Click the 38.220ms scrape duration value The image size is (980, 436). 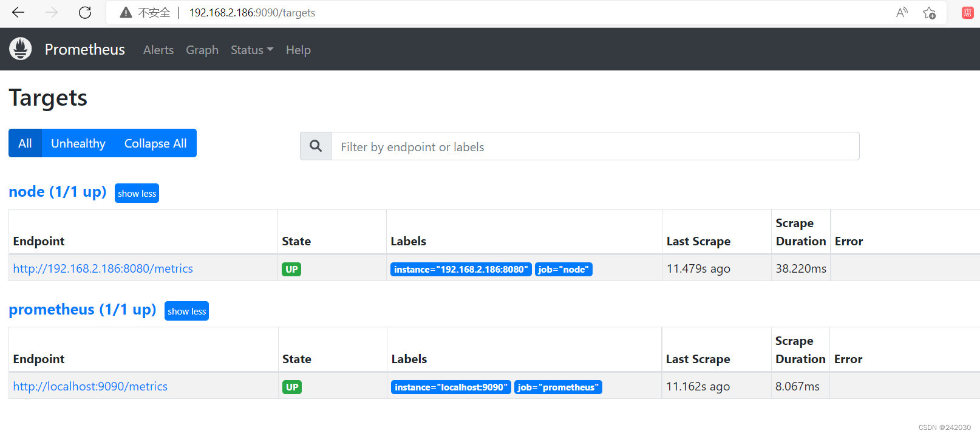[x=801, y=268]
